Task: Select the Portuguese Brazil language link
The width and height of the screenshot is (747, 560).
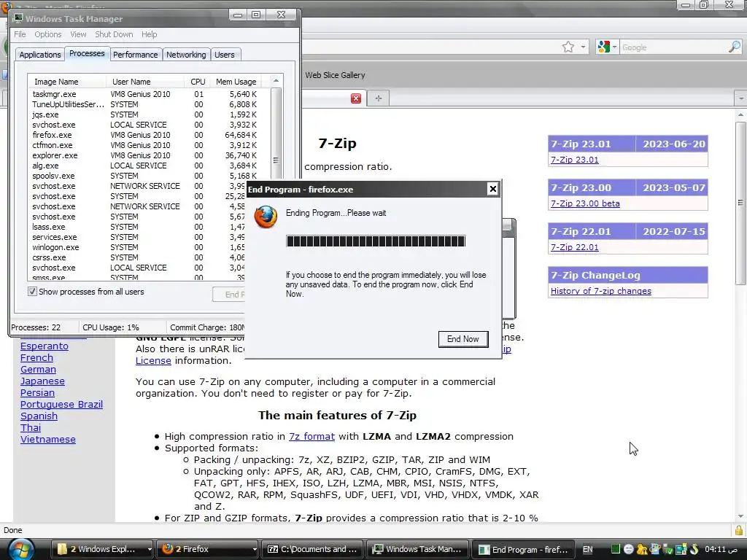Action: point(61,404)
